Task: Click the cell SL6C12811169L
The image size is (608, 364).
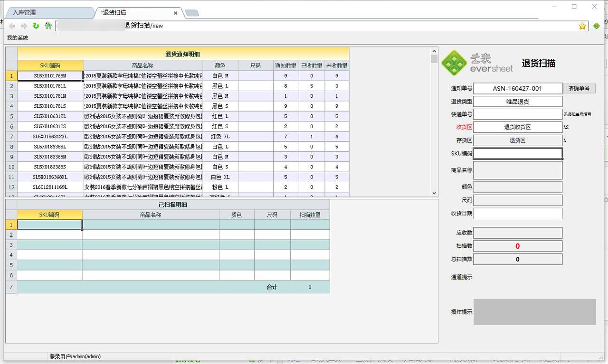Action: click(x=50, y=187)
